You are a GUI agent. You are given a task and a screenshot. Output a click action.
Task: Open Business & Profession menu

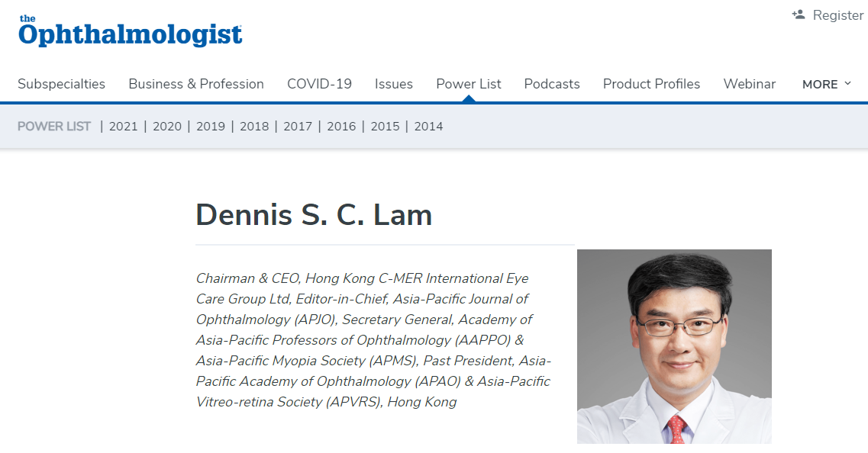(x=196, y=84)
